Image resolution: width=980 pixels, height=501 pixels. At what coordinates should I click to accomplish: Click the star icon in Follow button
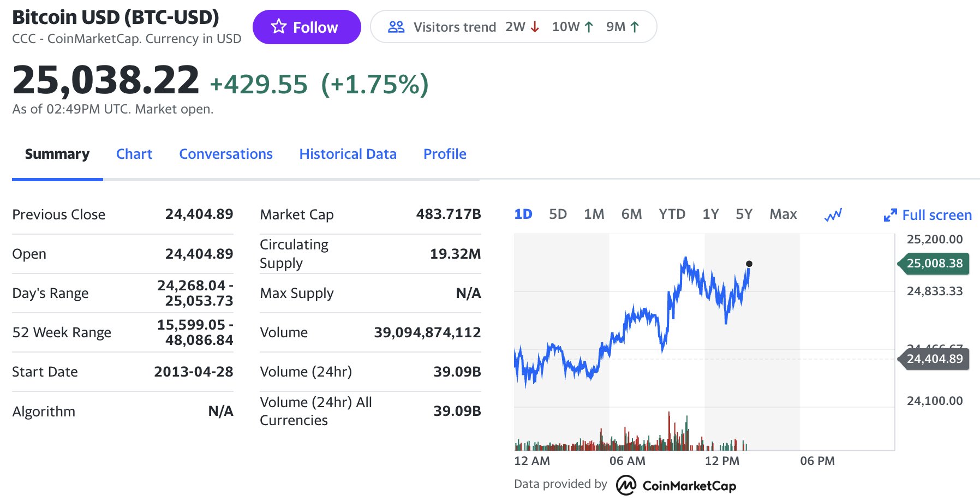coord(279,27)
